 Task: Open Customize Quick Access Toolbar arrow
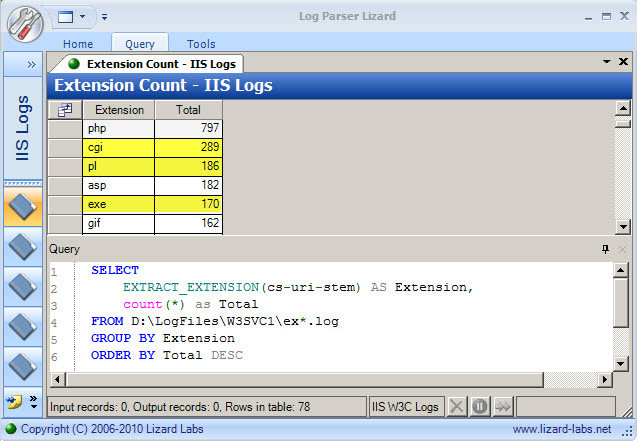tap(104, 17)
